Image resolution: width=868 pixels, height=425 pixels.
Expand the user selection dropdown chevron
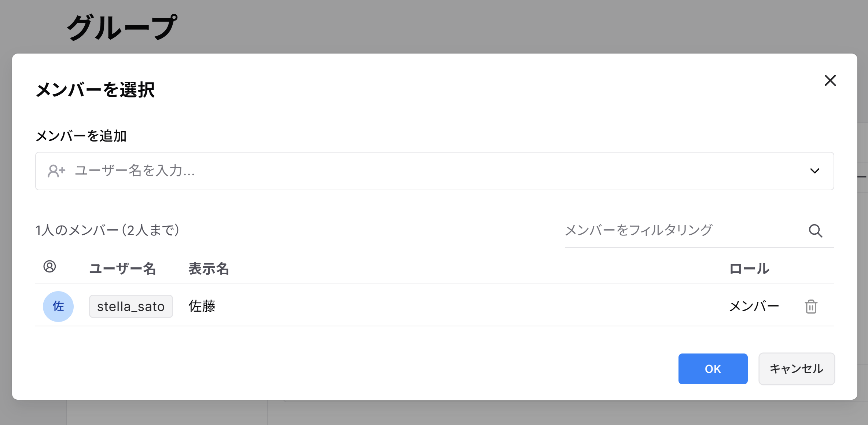tap(815, 171)
